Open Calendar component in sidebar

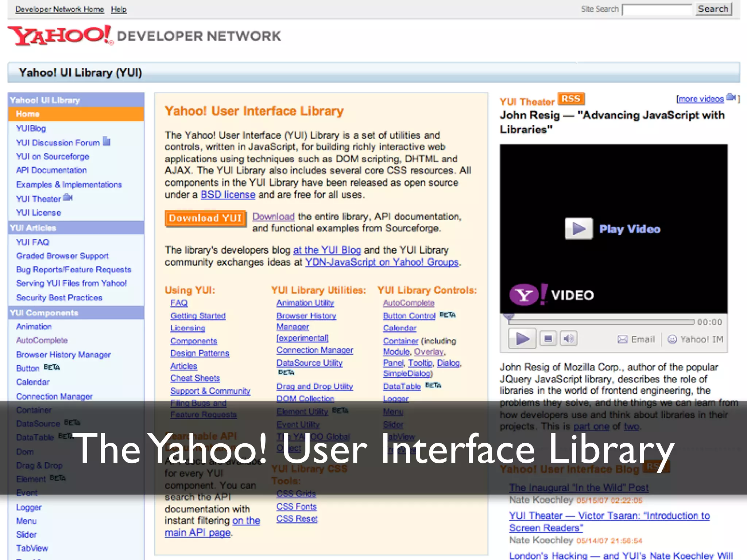[32, 382]
